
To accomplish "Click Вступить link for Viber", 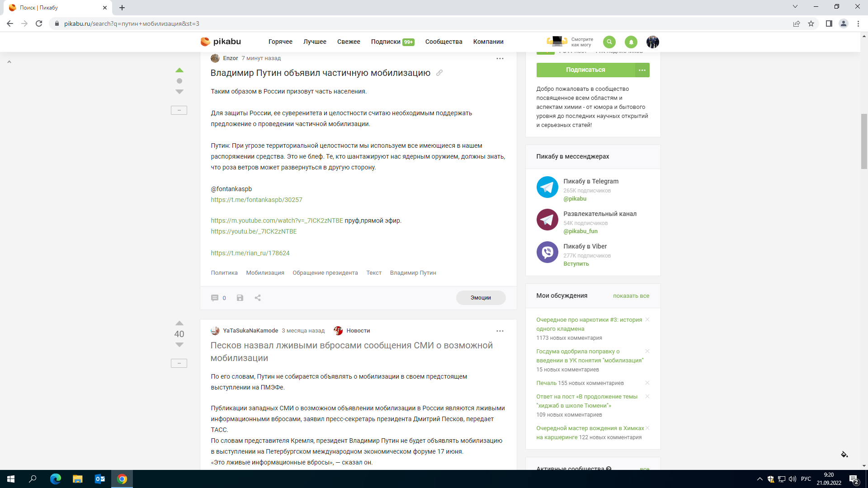I will [x=576, y=264].
